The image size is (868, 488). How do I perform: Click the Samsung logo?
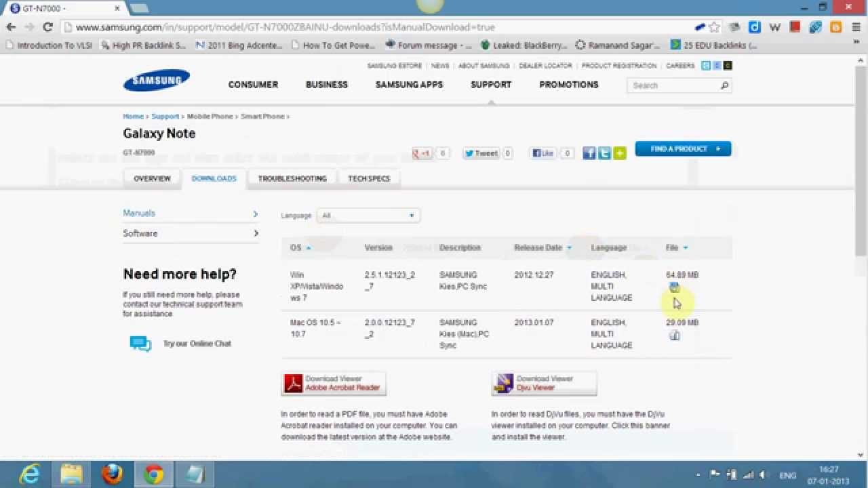click(157, 81)
